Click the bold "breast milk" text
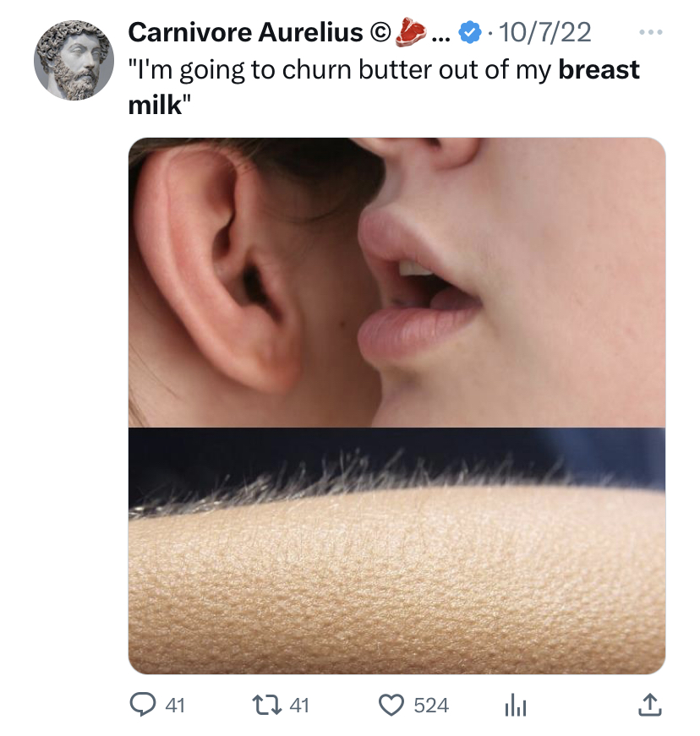The height and width of the screenshot is (736, 700). coord(599,69)
